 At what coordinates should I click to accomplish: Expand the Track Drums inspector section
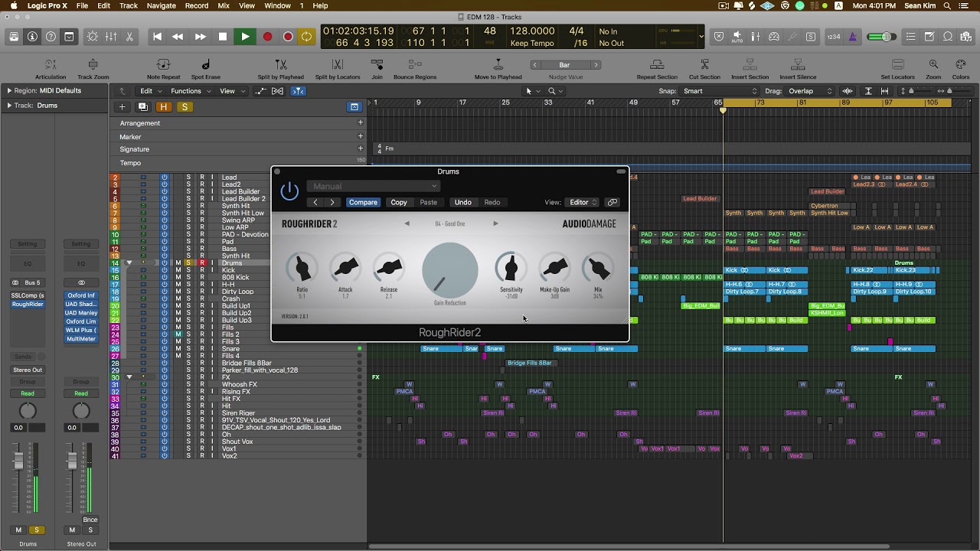9,106
